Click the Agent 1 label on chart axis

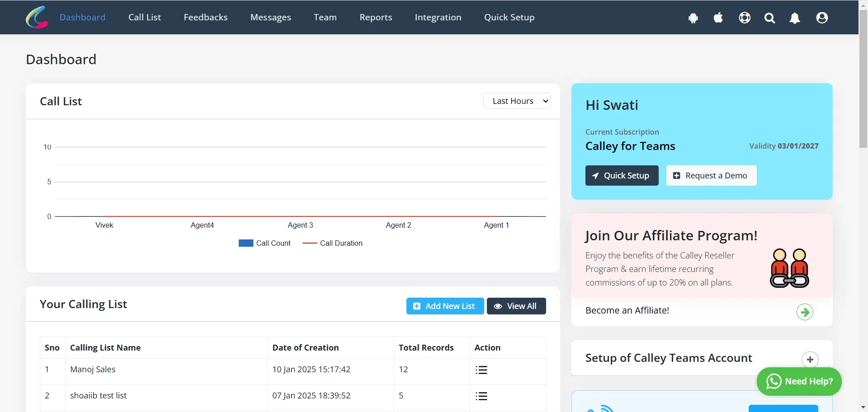point(496,225)
